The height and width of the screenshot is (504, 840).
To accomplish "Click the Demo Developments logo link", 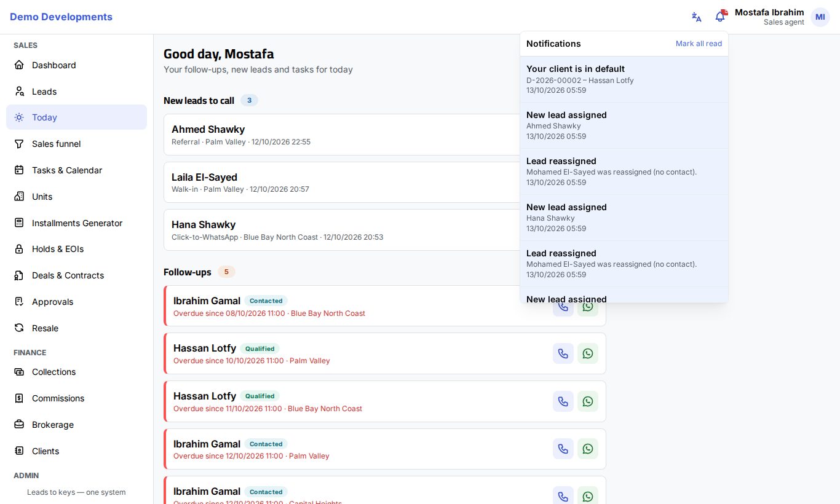I will pyautogui.click(x=61, y=17).
